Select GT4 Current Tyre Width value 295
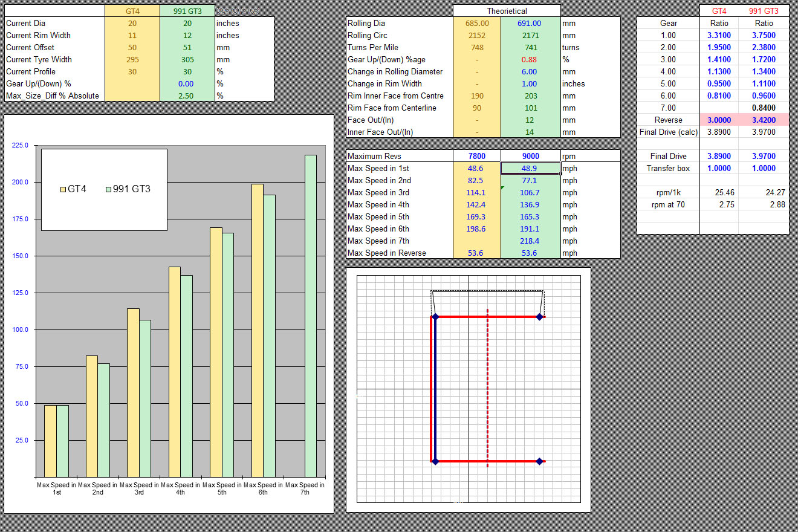 point(132,60)
